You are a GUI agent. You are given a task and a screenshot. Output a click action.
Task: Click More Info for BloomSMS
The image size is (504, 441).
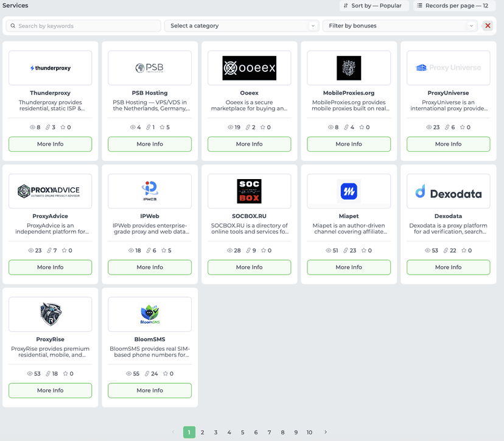[x=150, y=390]
